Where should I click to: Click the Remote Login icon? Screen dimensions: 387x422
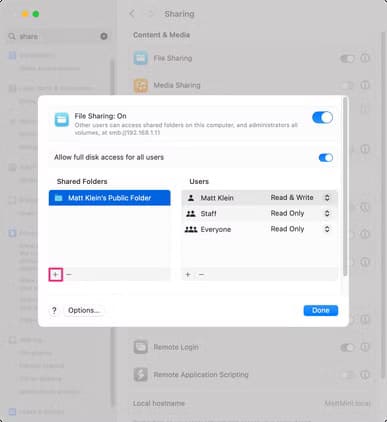click(x=141, y=347)
